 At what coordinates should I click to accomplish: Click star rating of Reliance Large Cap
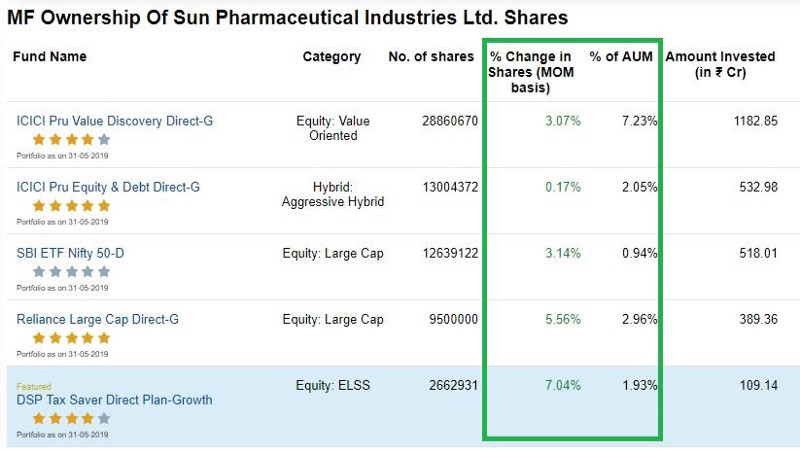point(71,338)
